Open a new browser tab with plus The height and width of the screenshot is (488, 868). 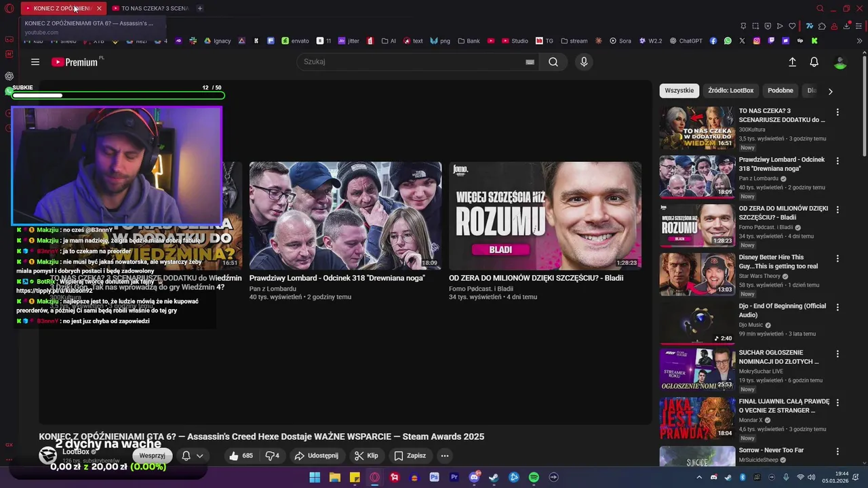click(199, 8)
